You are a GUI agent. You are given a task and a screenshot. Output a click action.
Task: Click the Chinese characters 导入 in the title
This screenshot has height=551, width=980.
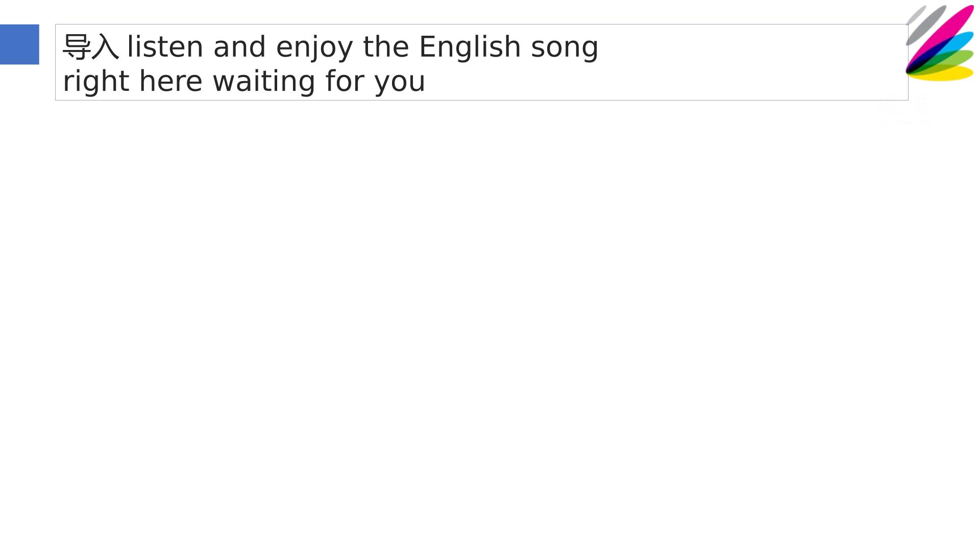click(91, 47)
